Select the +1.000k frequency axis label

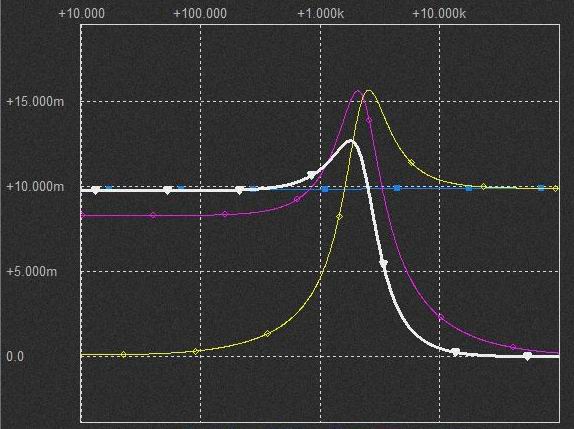[321, 14]
